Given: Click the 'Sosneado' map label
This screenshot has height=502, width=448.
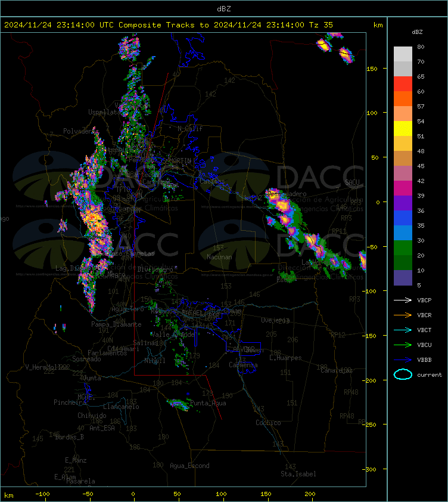Looking at the screenshot, I should coord(86,359).
